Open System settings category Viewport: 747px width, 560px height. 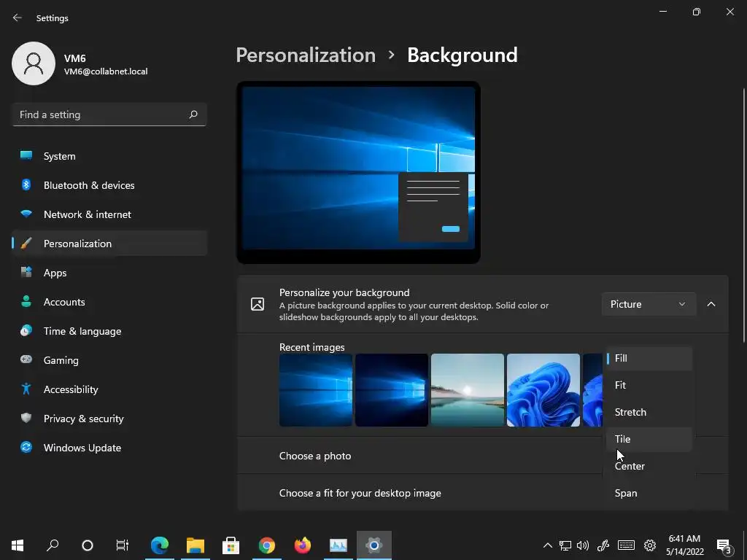click(109, 156)
